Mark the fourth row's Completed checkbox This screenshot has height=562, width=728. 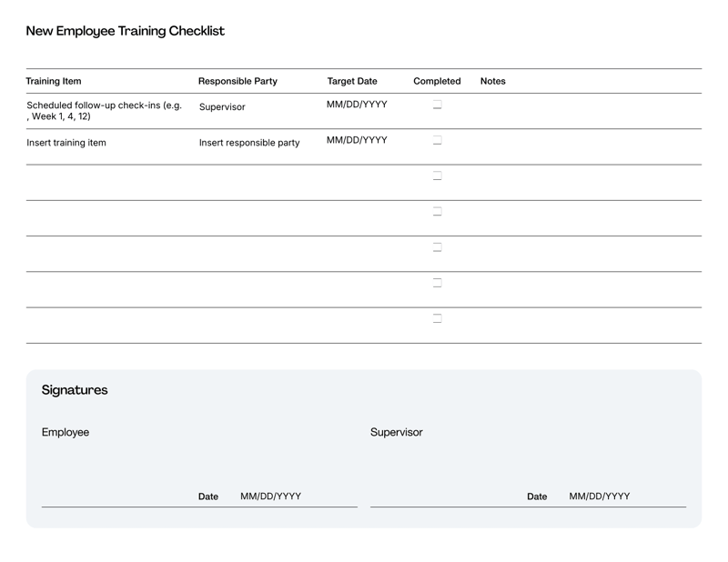point(438,211)
